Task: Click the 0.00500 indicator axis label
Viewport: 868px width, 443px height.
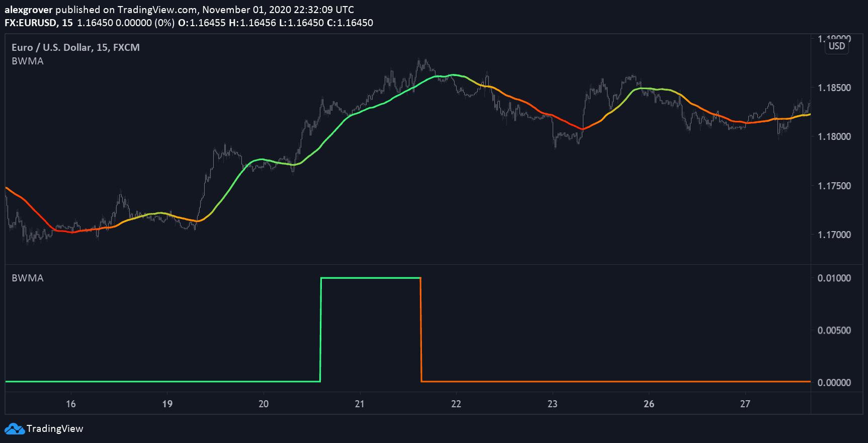Action: point(834,330)
